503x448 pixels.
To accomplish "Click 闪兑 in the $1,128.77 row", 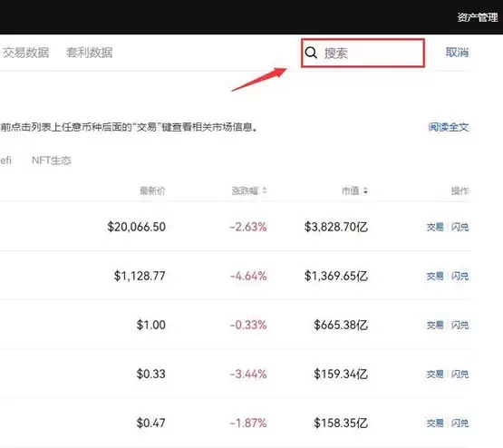I will coord(460,277).
